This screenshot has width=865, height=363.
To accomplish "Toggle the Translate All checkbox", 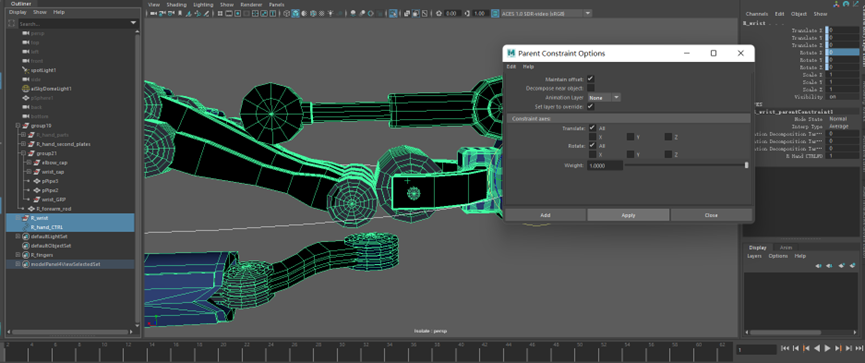I will pos(592,128).
